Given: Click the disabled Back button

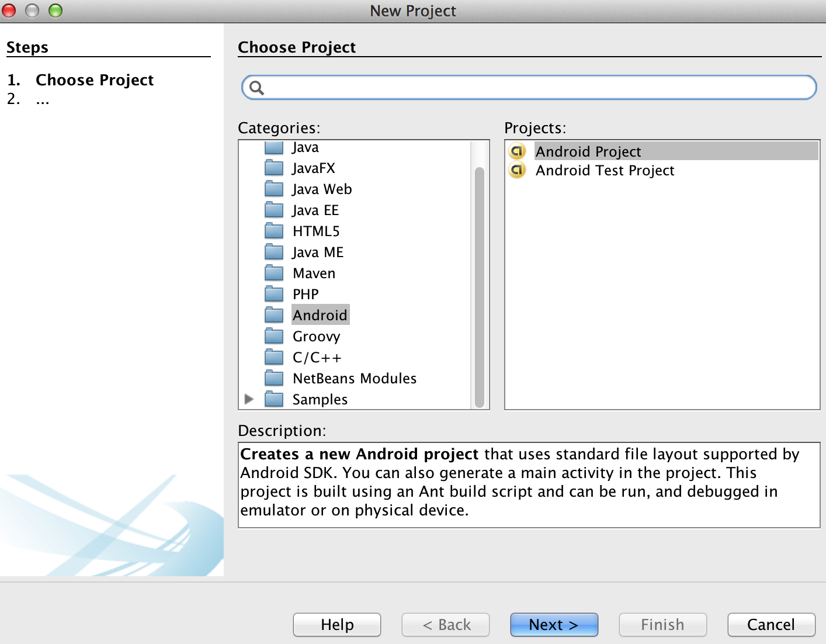Looking at the screenshot, I should coord(446,625).
